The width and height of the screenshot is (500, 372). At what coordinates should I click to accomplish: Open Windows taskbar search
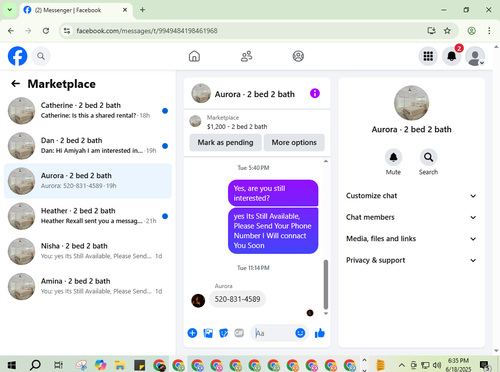point(35,365)
